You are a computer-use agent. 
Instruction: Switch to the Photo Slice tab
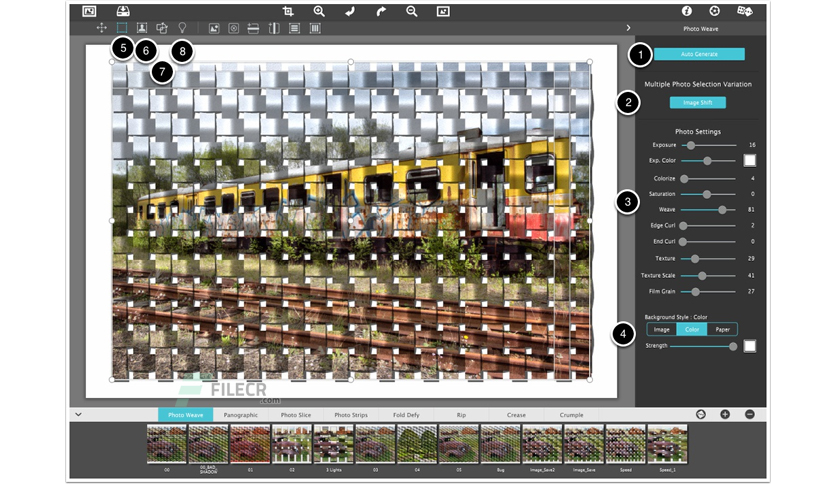(x=296, y=415)
